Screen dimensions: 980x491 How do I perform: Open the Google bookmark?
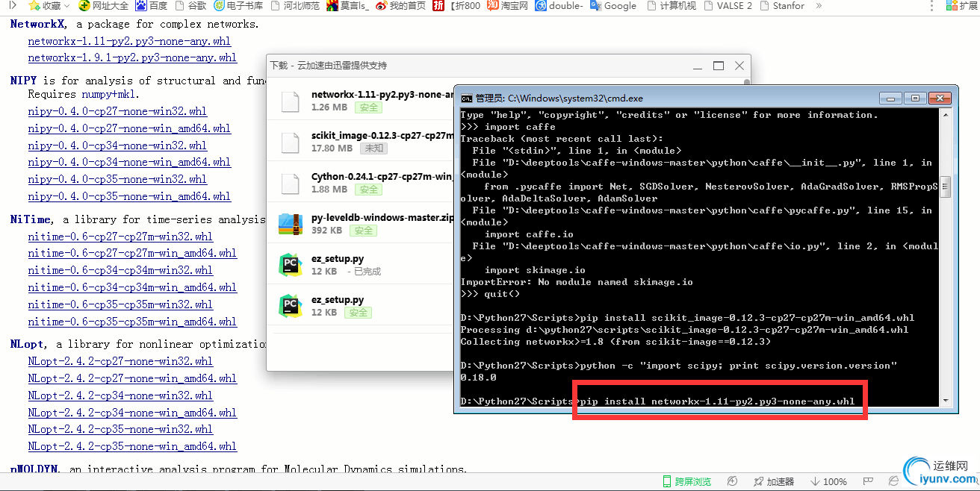click(x=613, y=5)
